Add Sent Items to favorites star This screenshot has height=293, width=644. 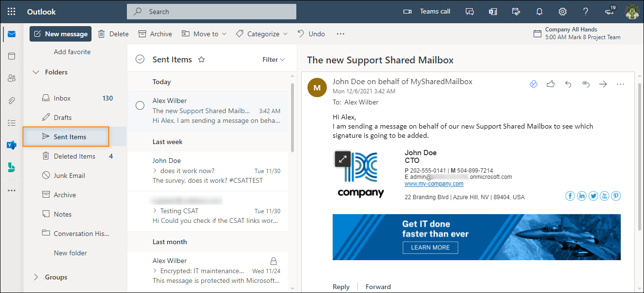click(201, 59)
